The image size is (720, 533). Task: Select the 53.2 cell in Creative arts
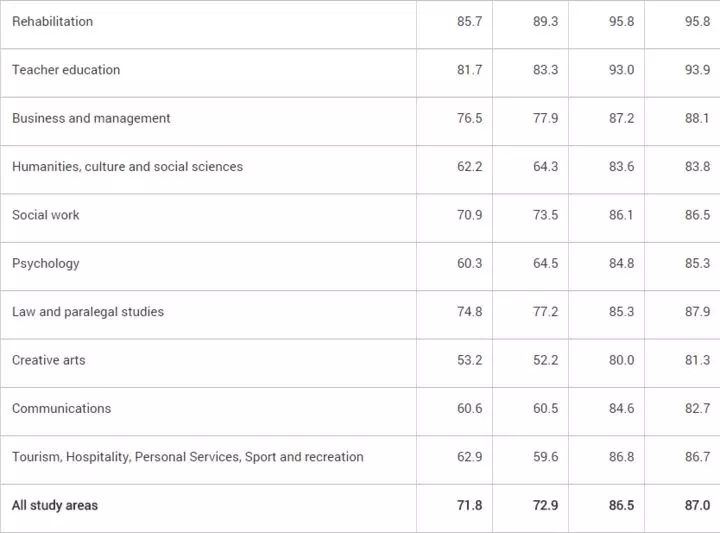[469, 360]
